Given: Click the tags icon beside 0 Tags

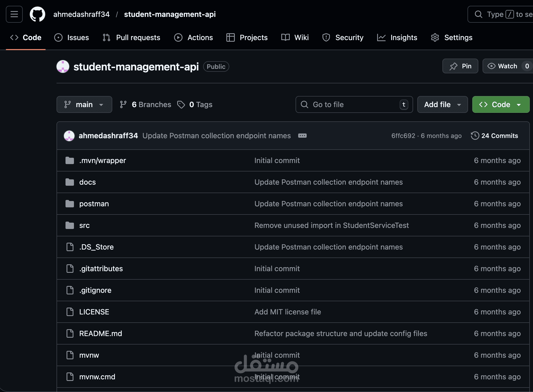Looking at the screenshot, I should [x=181, y=104].
